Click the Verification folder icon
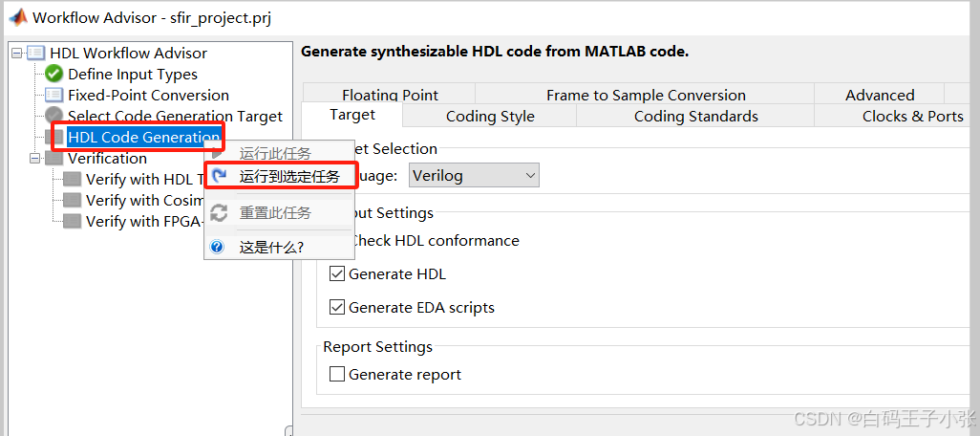Viewport: 980px width, 436px height. point(53,159)
